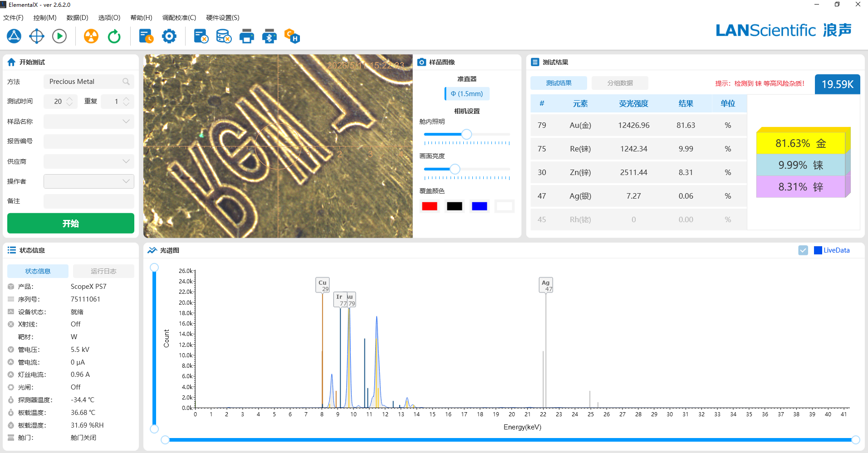This screenshot has width=868, height=453.
Task: Click the printer icon
Action: (x=247, y=36)
